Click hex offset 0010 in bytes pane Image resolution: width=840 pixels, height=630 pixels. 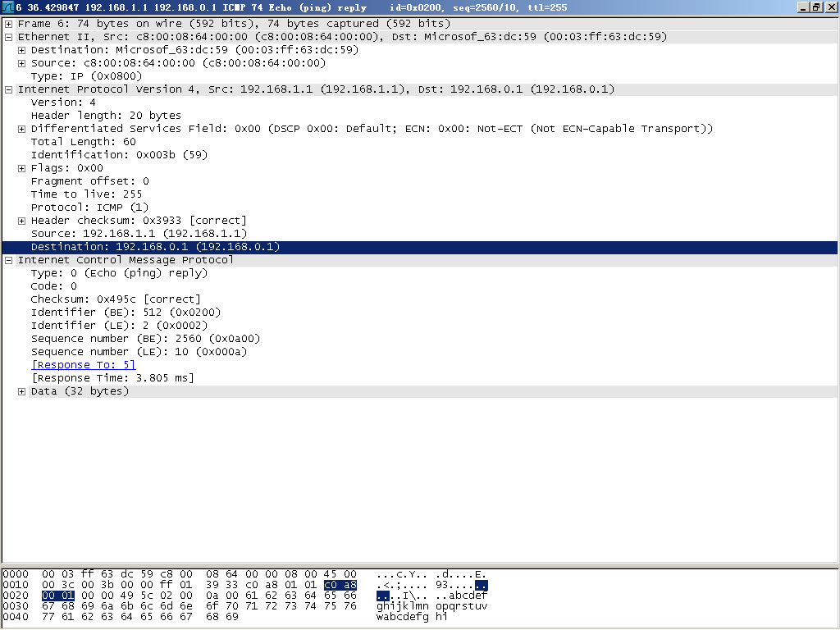tap(16, 585)
